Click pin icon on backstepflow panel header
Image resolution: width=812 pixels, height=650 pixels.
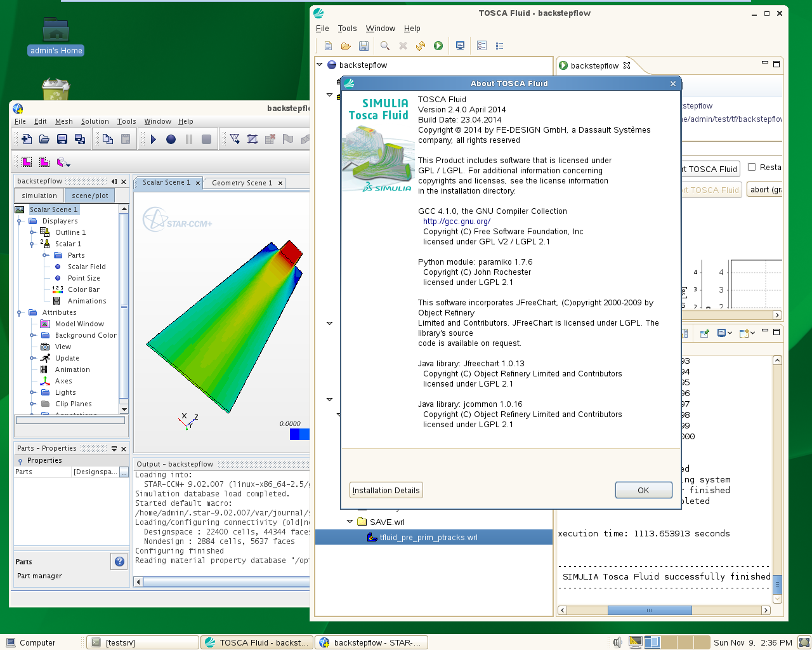click(x=114, y=182)
